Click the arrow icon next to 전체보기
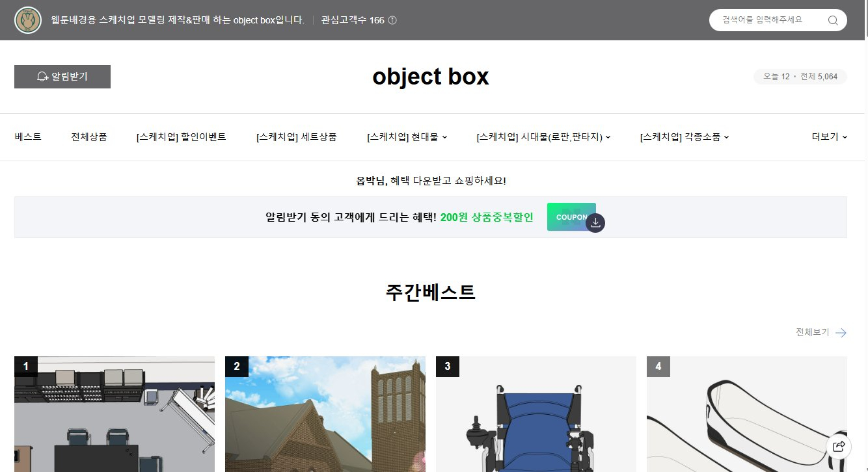The width and height of the screenshot is (868, 472). (x=841, y=333)
